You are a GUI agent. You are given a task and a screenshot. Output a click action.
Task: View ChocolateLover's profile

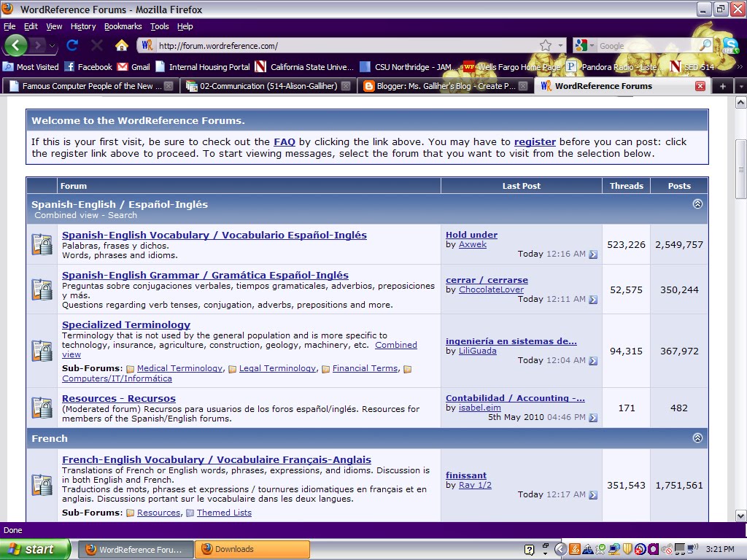[x=491, y=289]
